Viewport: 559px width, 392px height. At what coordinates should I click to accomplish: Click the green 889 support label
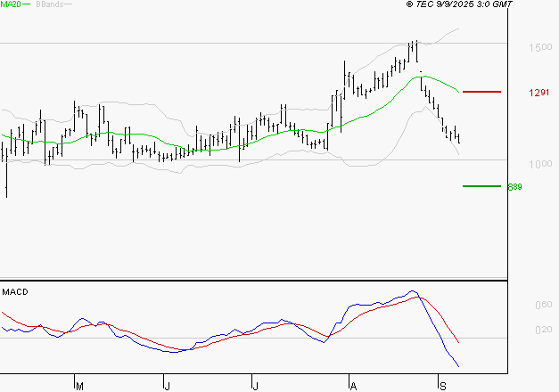514,187
